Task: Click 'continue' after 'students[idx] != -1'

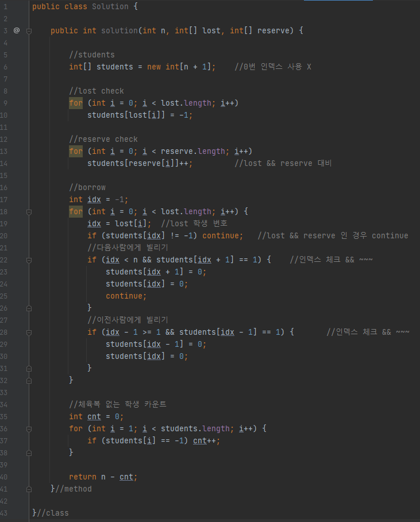Action: [x=221, y=235]
